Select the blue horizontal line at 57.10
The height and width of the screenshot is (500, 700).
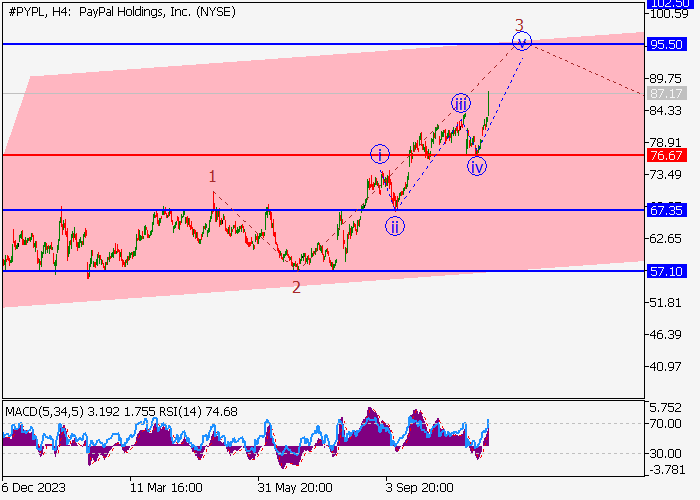point(324,271)
